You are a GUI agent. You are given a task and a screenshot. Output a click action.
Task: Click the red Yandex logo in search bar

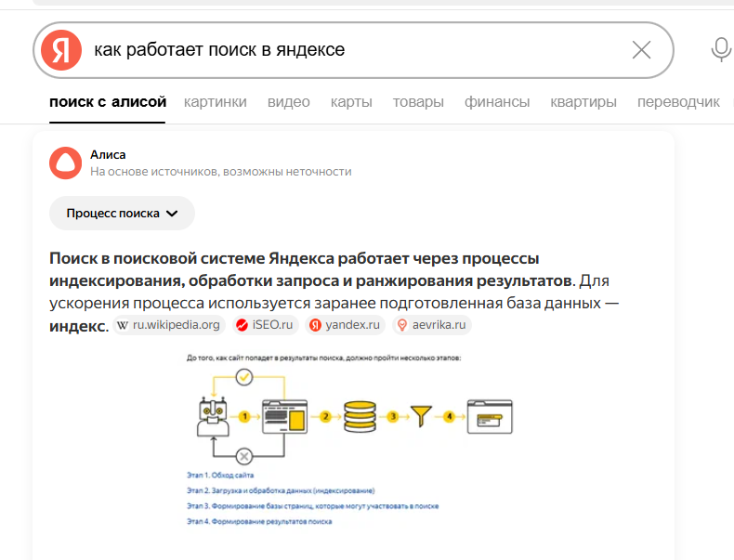click(61, 50)
